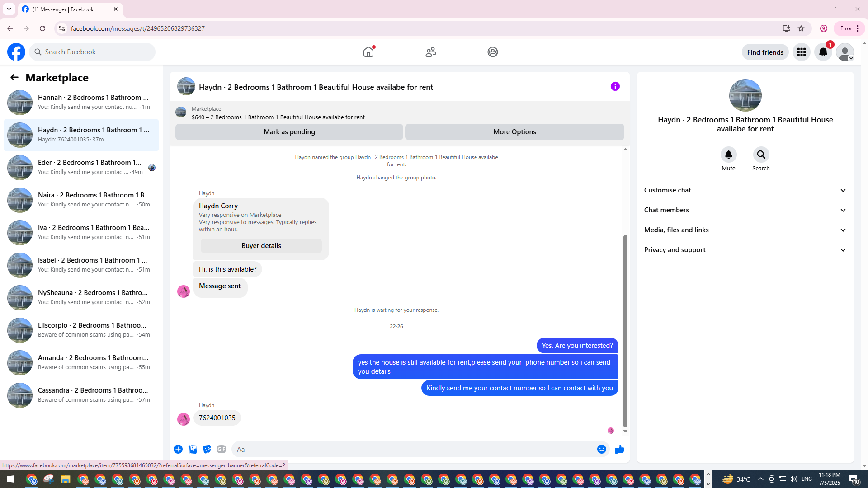The height and width of the screenshot is (488, 868).
Task: Go to Facebook Home tab
Action: point(368,52)
